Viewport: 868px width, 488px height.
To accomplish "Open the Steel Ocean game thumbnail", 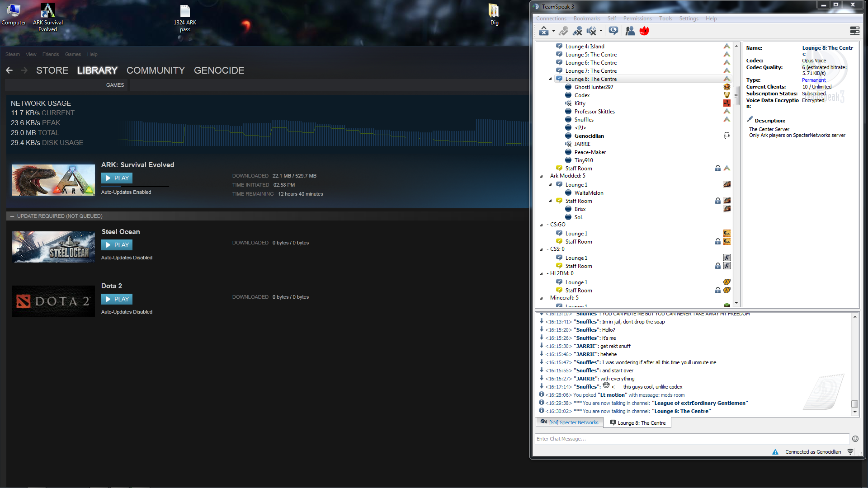I will (x=53, y=247).
